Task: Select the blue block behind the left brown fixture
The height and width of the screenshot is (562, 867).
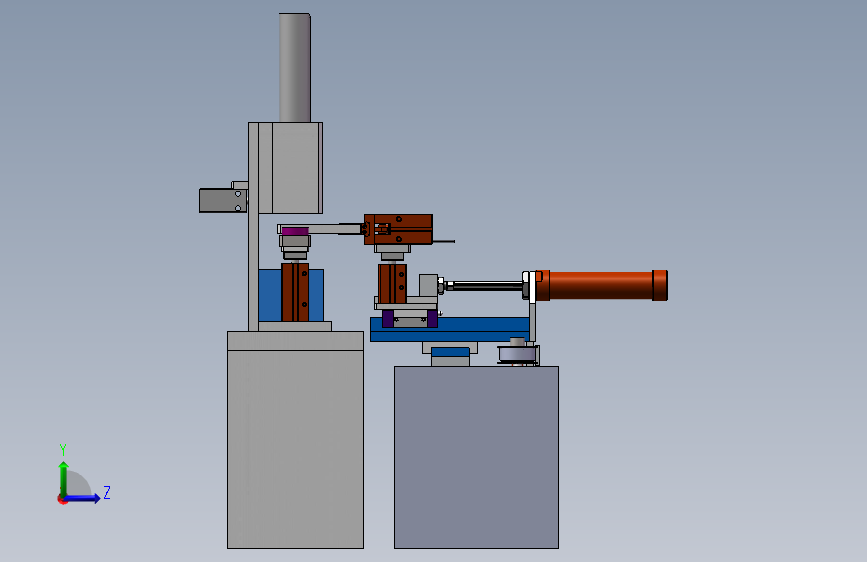Action: [x=291, y=295]
